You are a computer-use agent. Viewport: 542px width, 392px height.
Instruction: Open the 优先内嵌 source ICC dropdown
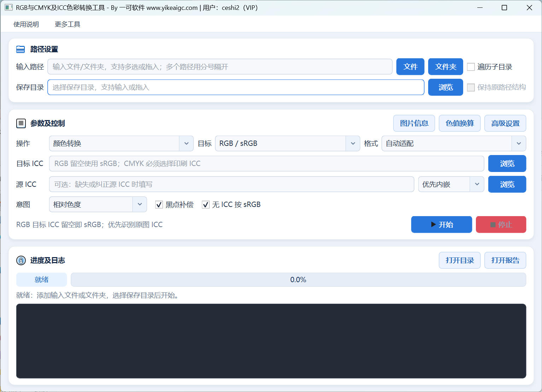(451, 184)
